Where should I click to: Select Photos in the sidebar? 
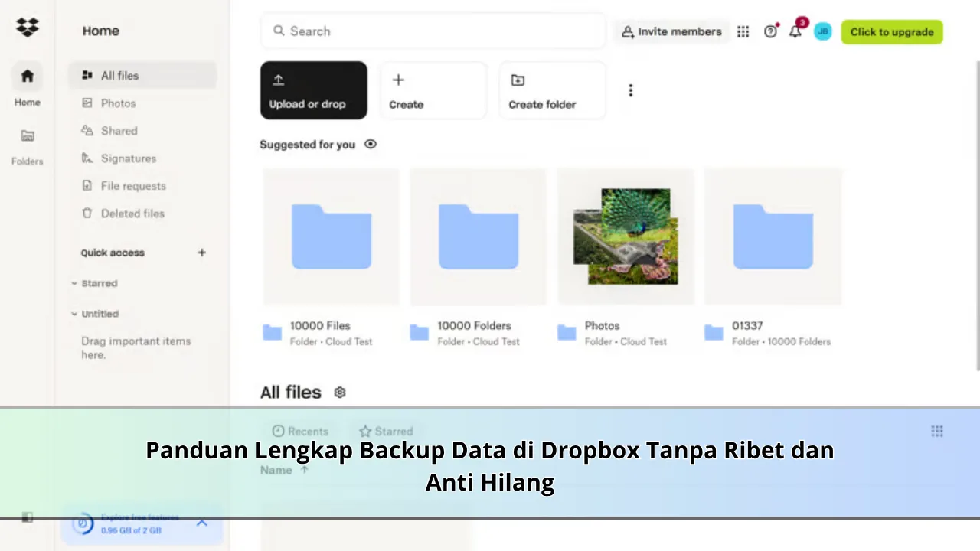coord(118,103)
